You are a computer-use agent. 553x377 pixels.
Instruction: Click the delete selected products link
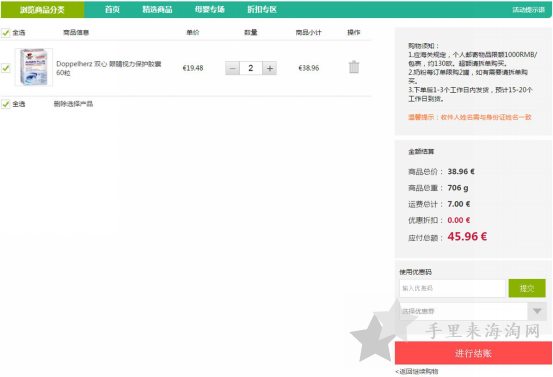pyautogui.click(x=73, y=104)
